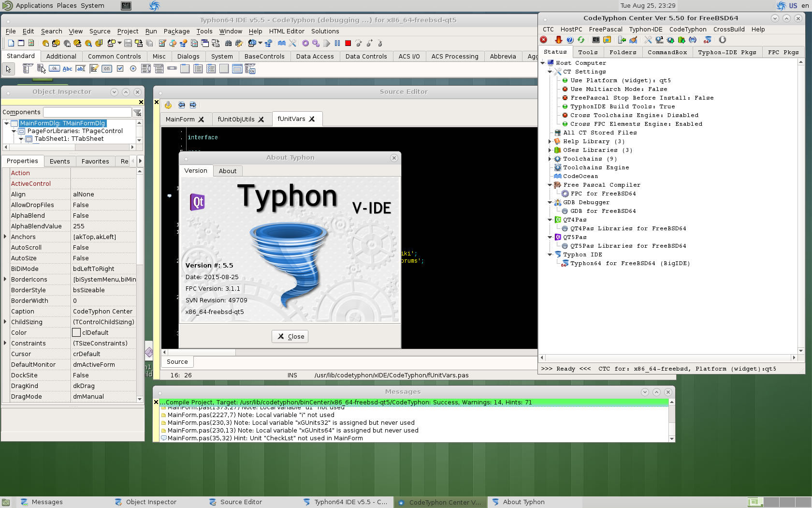Collapse the CT Settings tree node
This screenshot has height=508, width=812.
pyautogui.click(x=550, y=72)
